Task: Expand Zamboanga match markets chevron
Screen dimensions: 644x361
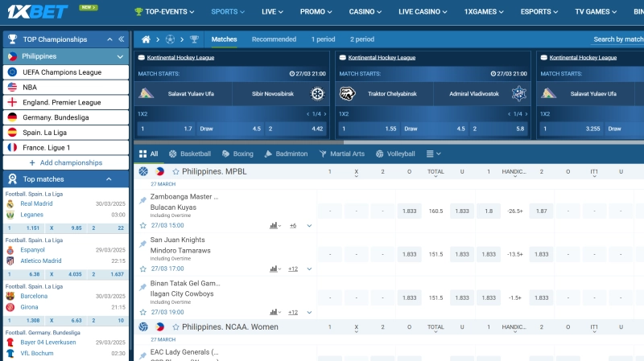Action: click(x=309, y=226)
